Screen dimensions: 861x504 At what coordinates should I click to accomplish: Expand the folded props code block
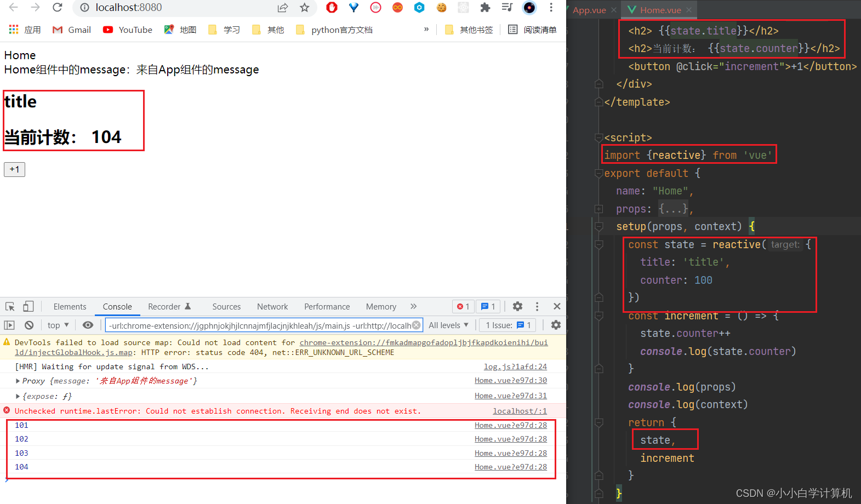pos(598,209)
